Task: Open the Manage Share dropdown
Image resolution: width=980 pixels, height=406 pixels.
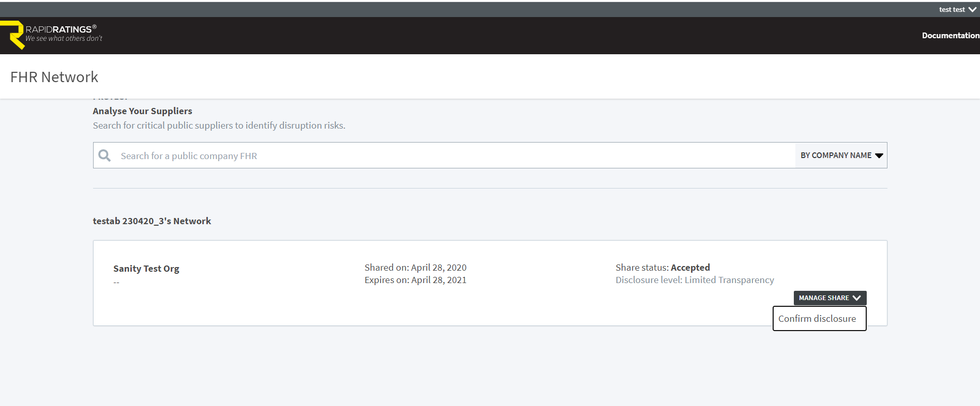Action: tap(830, 298)
